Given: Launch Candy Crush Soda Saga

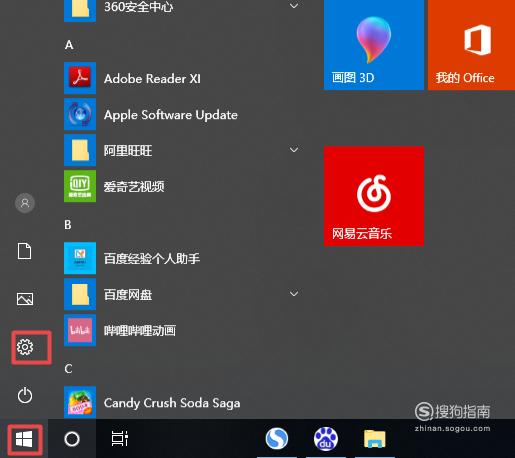Looking at the screenshot, I should 183,402.
